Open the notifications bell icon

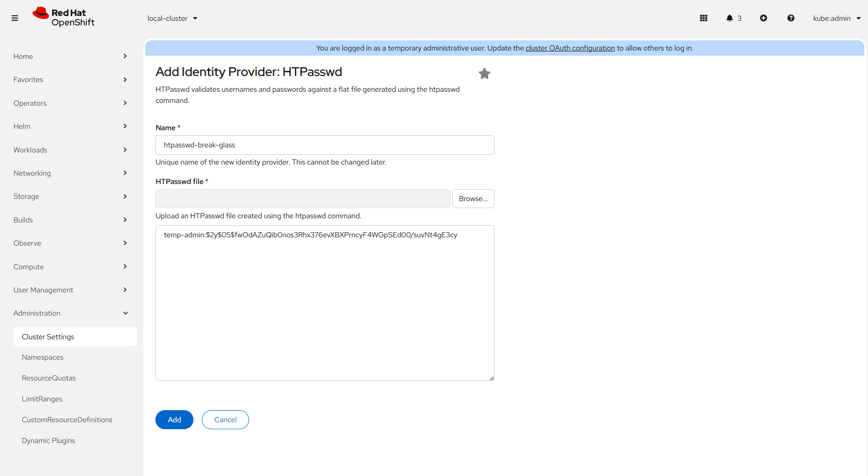(730, 18)
